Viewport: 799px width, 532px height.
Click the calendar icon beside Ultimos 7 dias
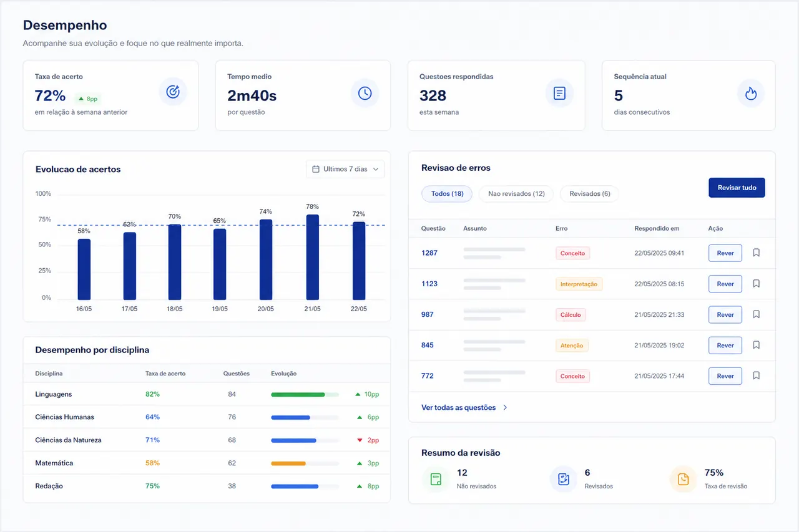point(315,169)
